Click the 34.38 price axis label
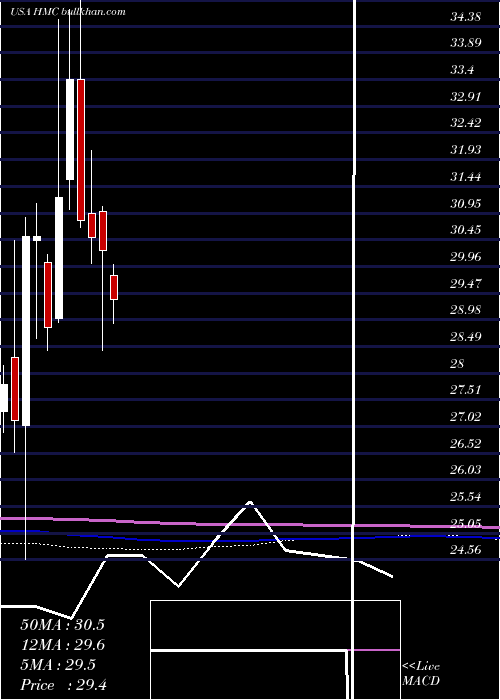This screenshot has width=500, height=700. [466, 17]
